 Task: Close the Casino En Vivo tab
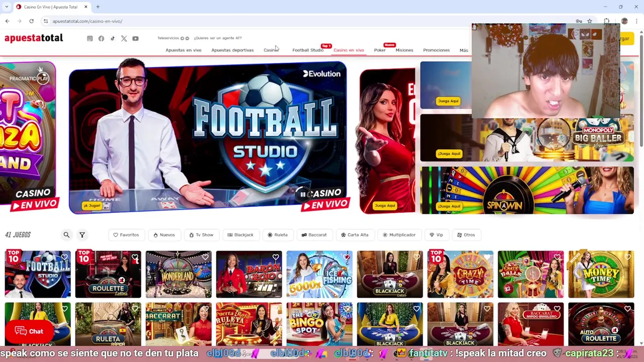[86, 7]
